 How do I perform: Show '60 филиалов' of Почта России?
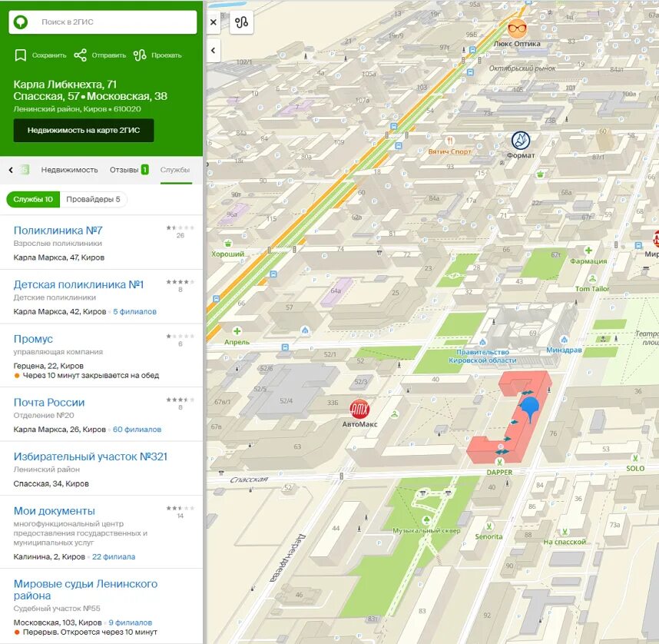pos(137,430)
